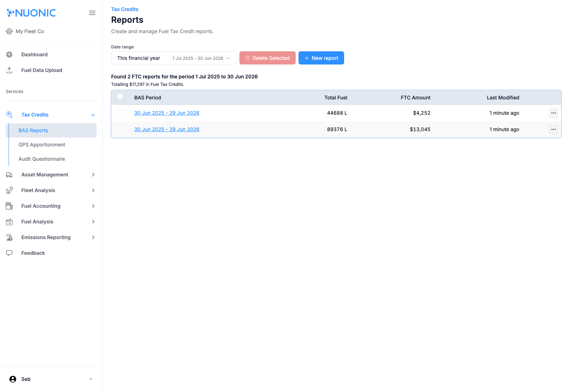
Task: Open the Feedback chat icon
Action: [x=9, y=253]
